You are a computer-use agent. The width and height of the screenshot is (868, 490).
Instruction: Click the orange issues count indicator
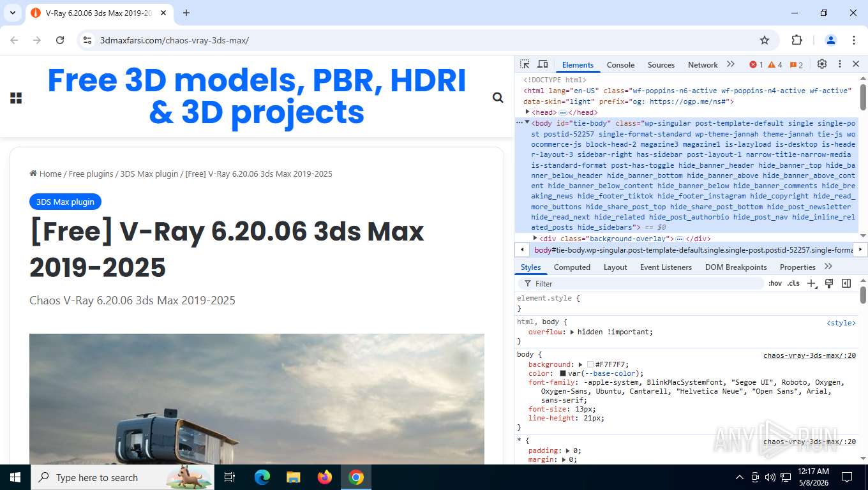tap(797, 64)
